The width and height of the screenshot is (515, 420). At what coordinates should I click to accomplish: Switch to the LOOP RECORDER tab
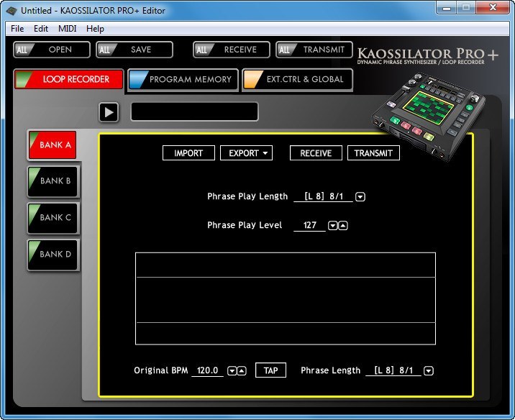[x=68, y=79]
